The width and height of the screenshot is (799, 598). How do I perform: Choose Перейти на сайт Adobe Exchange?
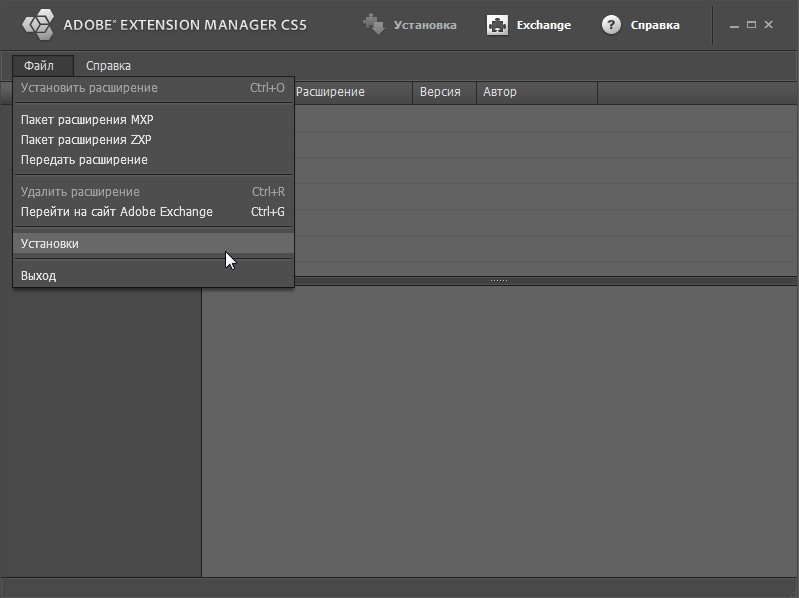tap(153, 211)
